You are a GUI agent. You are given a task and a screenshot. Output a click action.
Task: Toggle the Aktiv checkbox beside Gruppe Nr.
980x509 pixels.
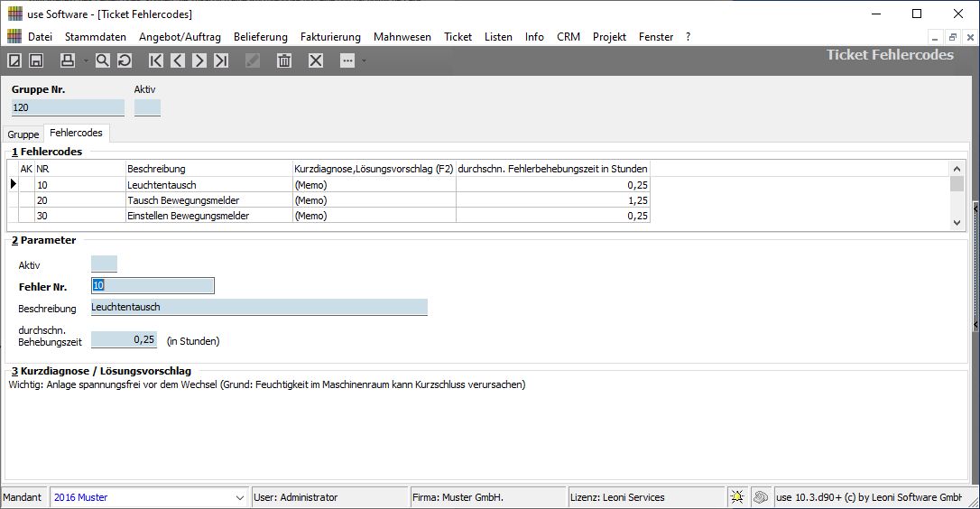tap(147, 107)
